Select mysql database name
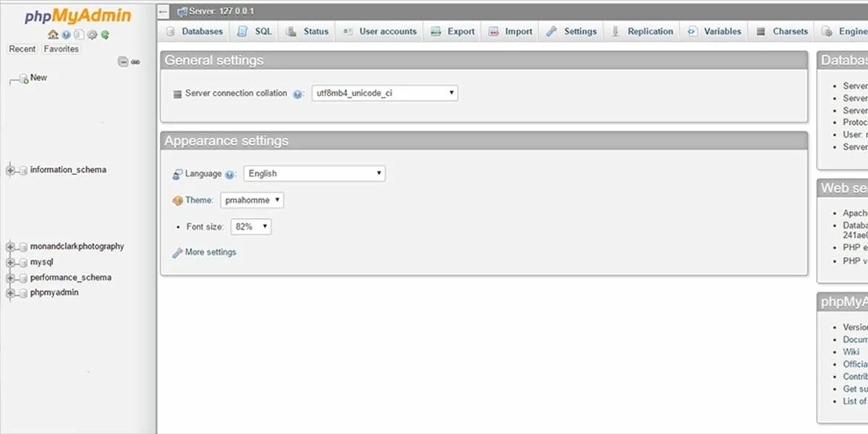 click(x=41, y=263)
